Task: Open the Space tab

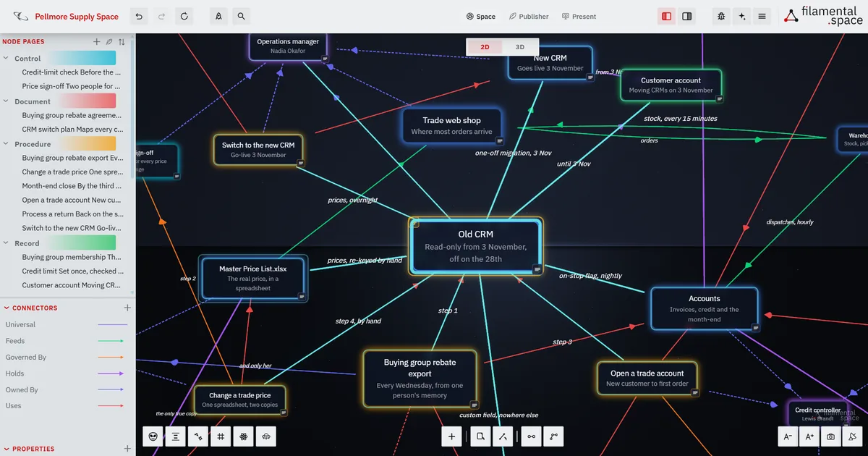Action: click(x=481, y=17)
